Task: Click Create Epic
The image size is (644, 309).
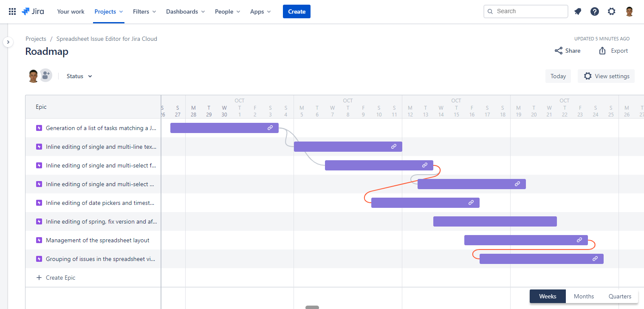Action: [x=60, y=278]
